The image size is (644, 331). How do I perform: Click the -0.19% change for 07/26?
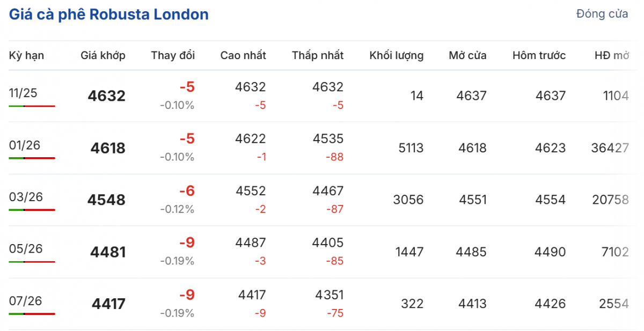point(177,313)
